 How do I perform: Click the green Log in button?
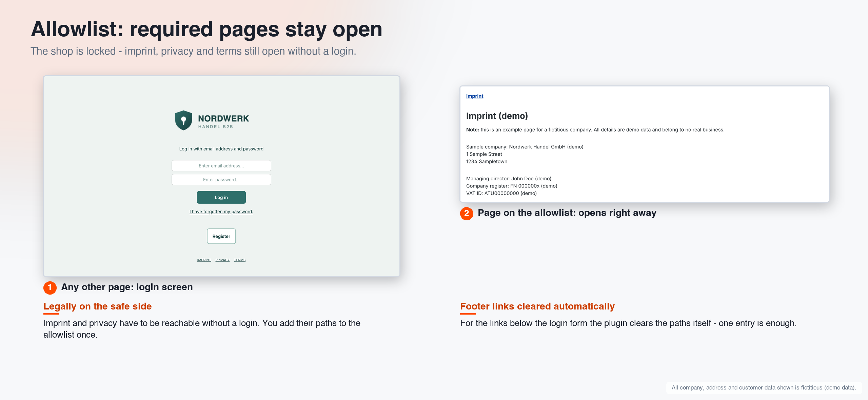[x=221, y=197]
